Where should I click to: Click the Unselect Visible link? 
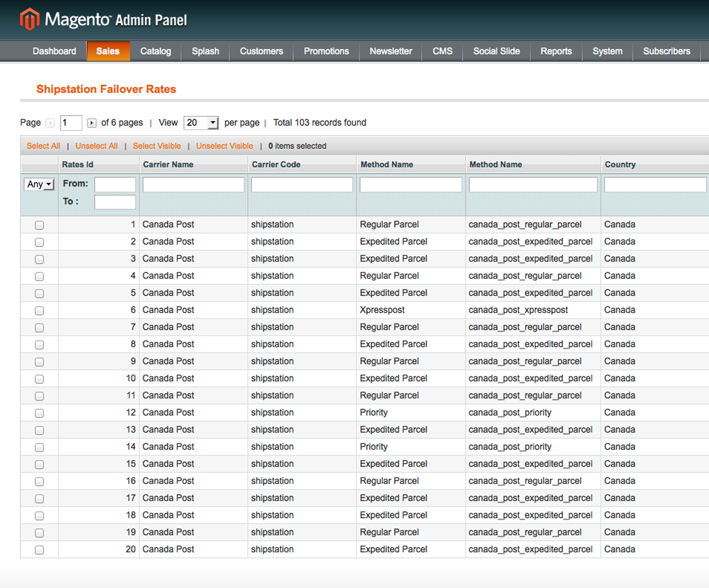pos(225,146)
